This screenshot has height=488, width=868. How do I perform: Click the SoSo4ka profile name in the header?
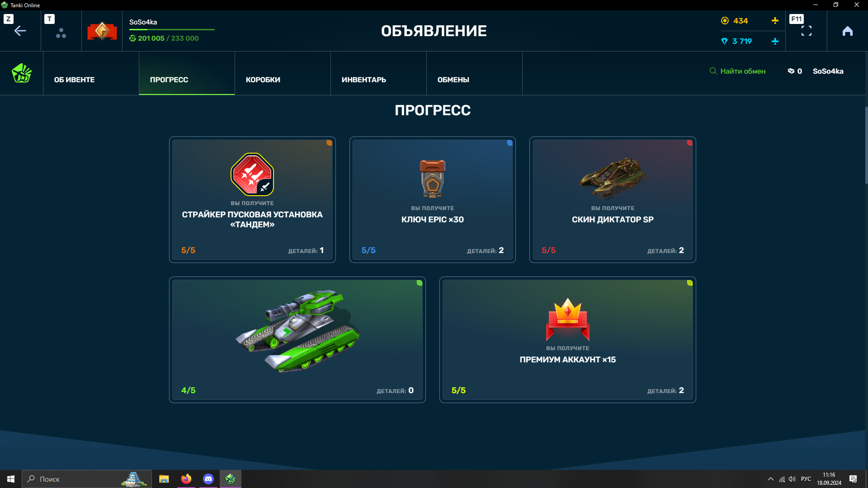click(143, 22)
